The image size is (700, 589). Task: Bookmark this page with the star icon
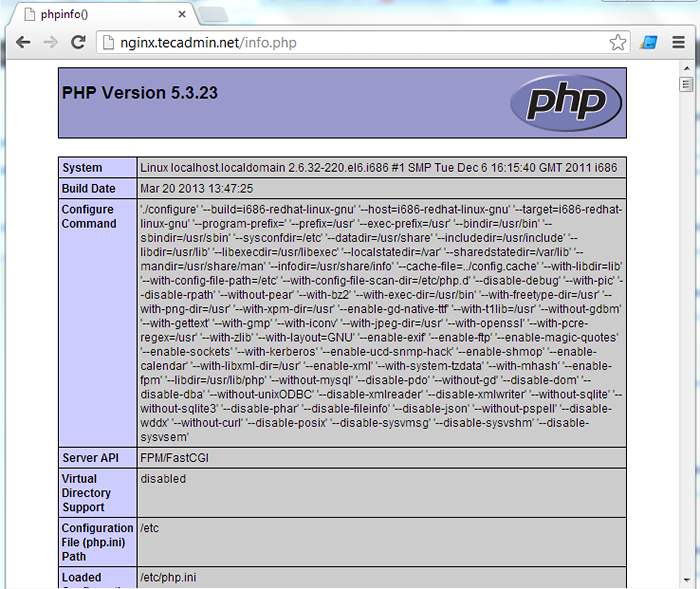618,42
